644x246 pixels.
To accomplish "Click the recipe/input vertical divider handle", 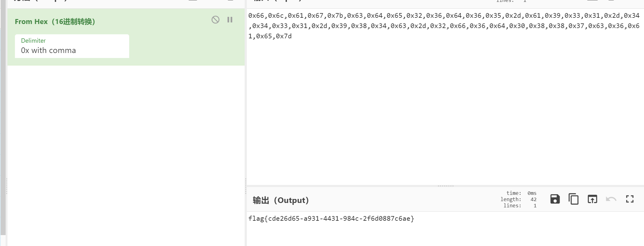I will 246,186.
